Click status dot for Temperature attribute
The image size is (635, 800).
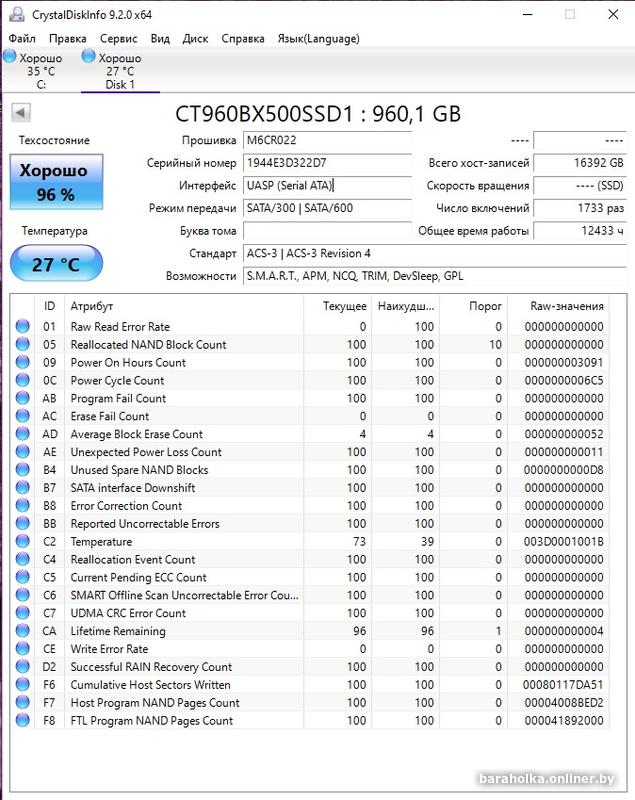click(22, 541)
